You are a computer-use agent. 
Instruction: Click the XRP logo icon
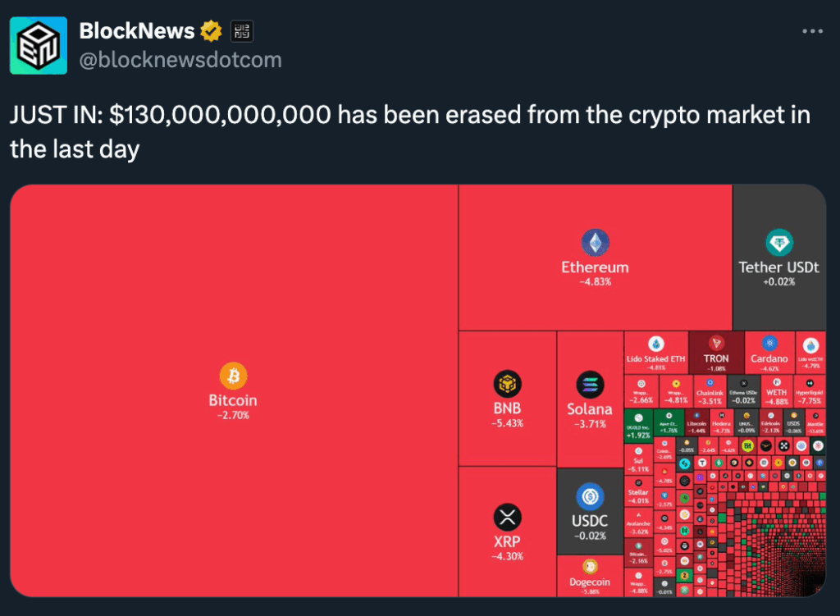(507, 517)
